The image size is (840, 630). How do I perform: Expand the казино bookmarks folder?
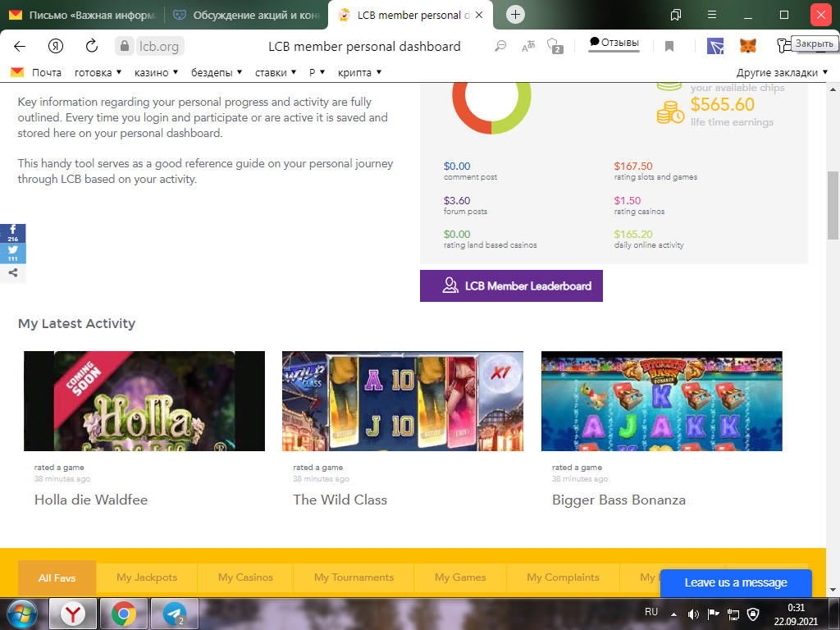coord(156,72)
